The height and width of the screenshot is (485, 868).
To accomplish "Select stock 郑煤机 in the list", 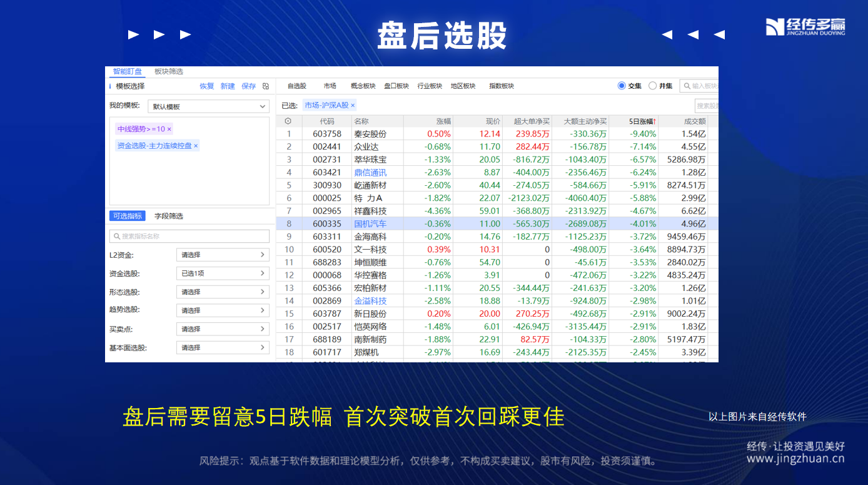I will tap(366, 352).
